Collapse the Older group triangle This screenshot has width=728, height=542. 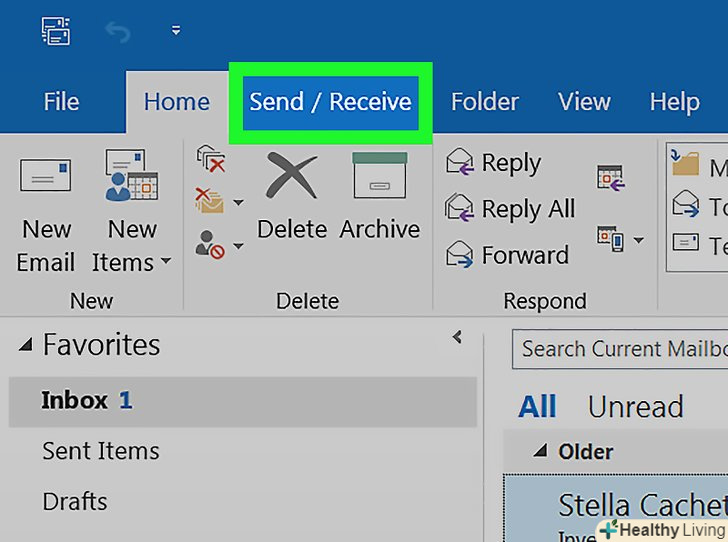[540, 450]
